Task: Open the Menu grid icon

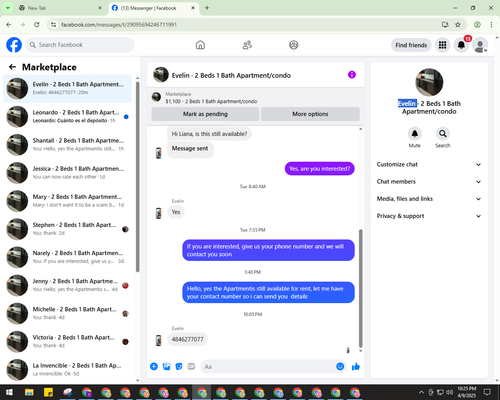Action: (442, 45)
